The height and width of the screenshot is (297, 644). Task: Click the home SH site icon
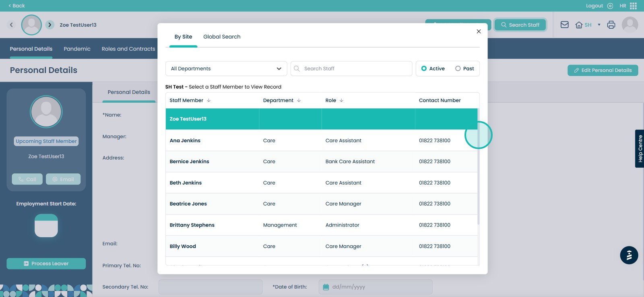579,25
